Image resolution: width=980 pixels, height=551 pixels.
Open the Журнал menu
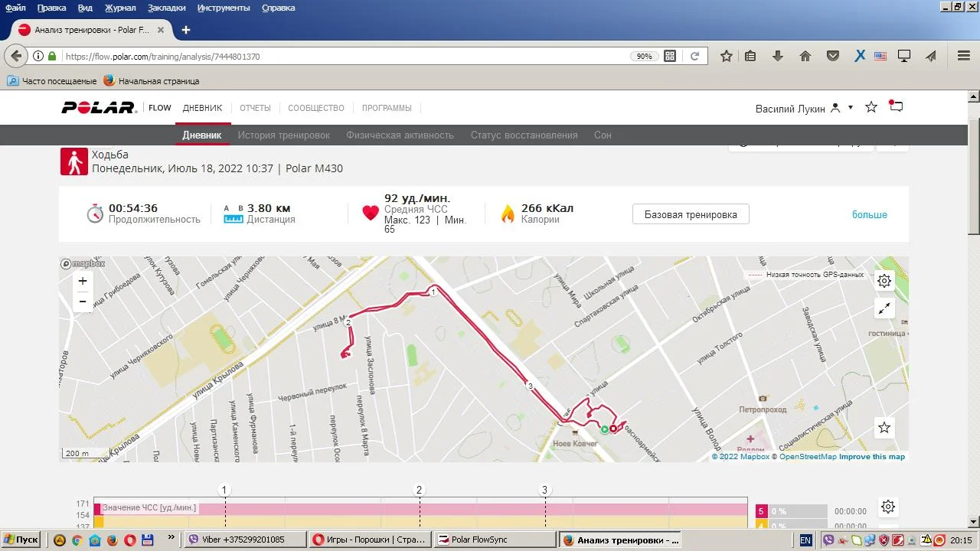coord(119,8)
